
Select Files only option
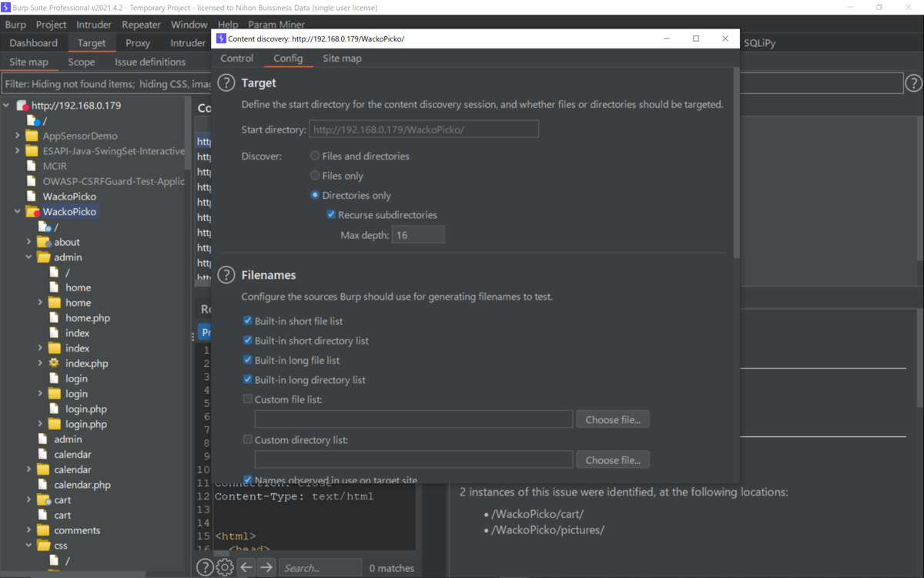315,176
